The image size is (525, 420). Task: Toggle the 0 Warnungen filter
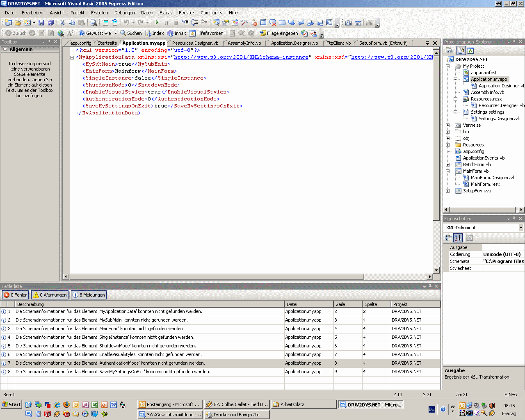(50, 295)
